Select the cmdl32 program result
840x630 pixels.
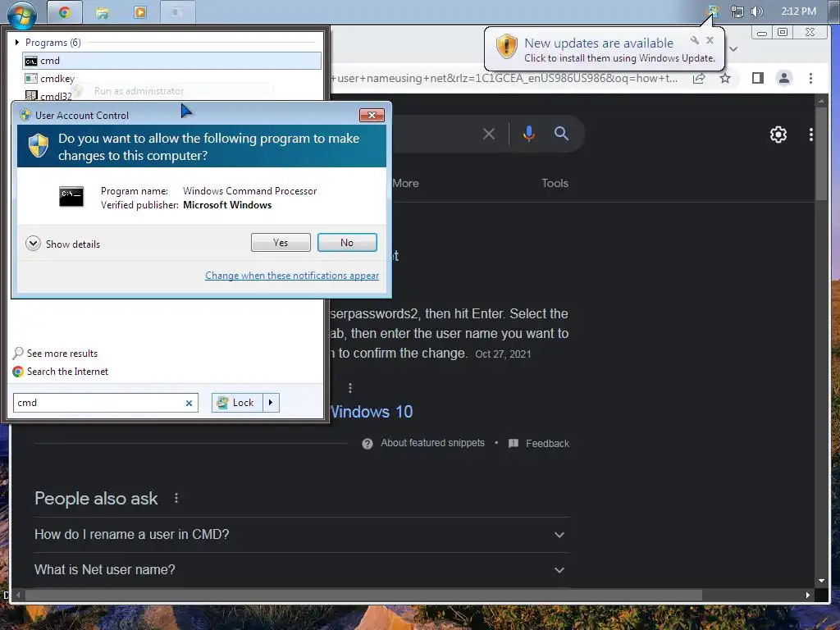[x=48, y=96]
